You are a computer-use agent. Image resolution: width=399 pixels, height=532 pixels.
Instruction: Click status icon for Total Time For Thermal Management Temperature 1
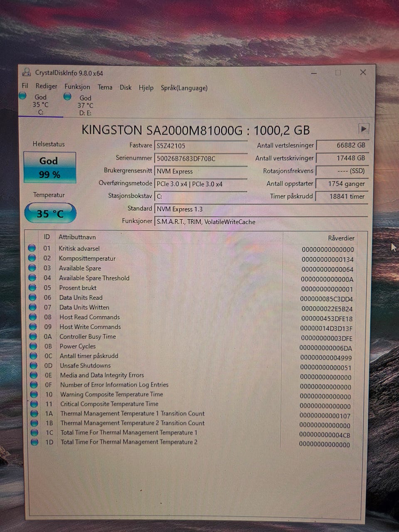point(34,432)
